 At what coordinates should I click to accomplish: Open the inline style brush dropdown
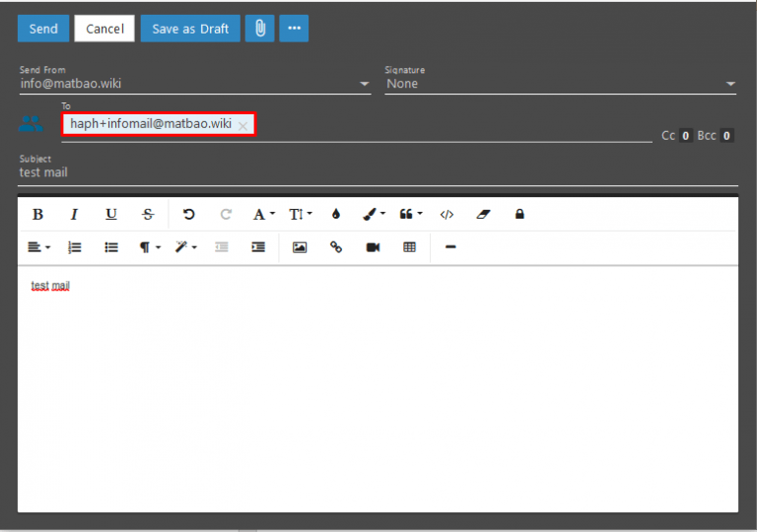click(374, 214)
